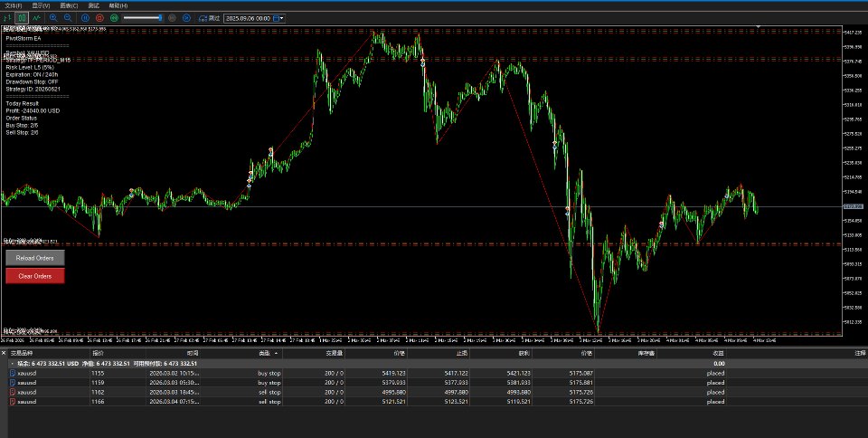Viewport: 868px width, 438px height.
Task: Click the green fast-forward tester button
Action: click(x=114, y=18)
